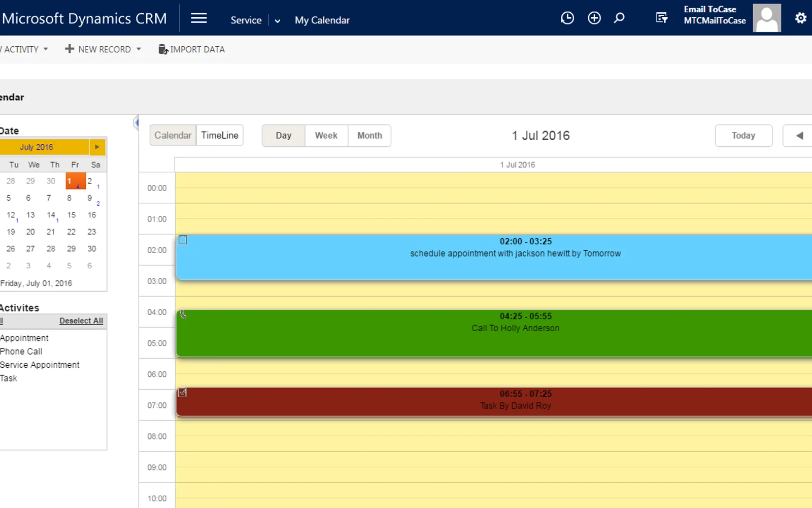Select July 30 in mini calendar
The height and width of the screenshot is (508, 812).
click(92, 248)
